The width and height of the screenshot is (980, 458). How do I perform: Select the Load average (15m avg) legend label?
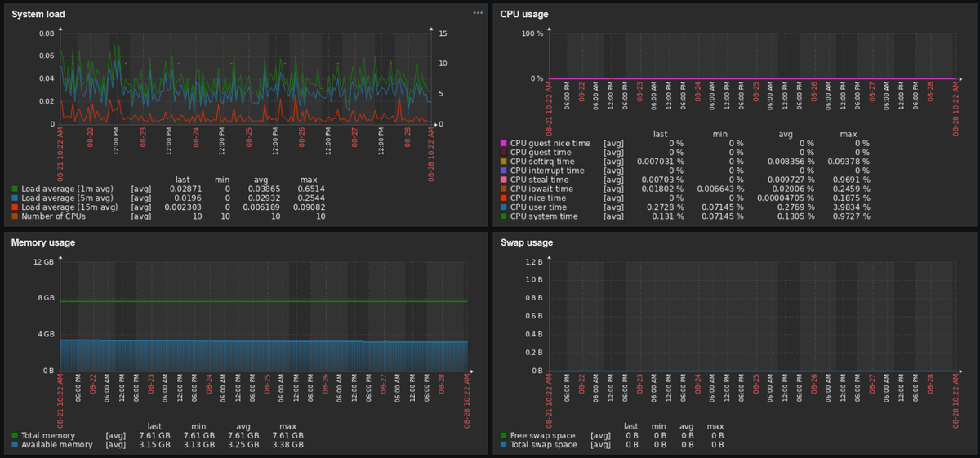[x=70, y=207]
